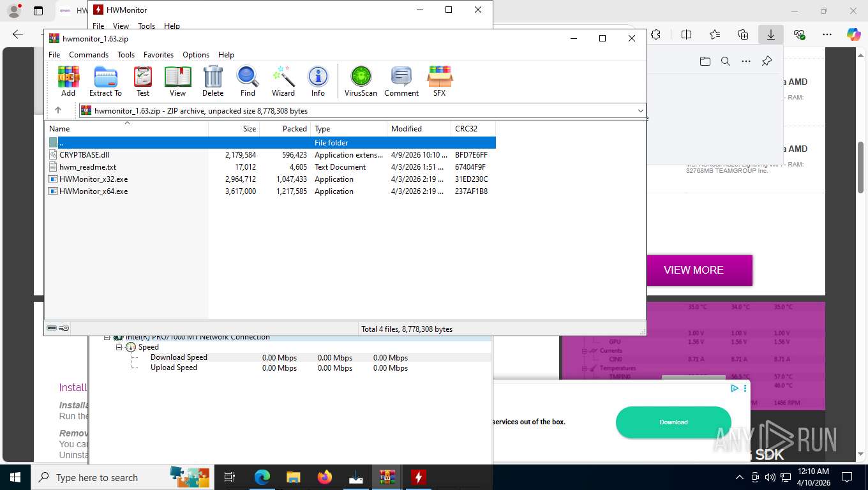Show archive Info icon
The height and width of the screenshot is (490, 868).
318,81
